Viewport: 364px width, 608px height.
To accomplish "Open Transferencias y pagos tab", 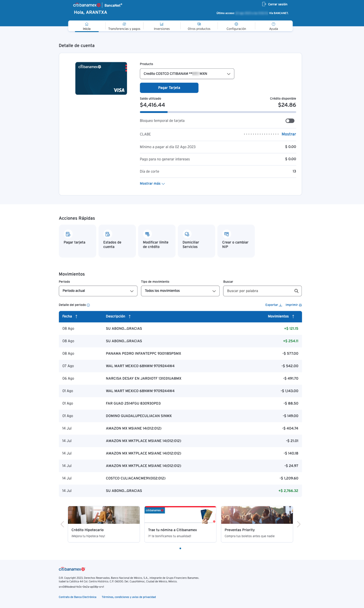I will click(124, 26).
